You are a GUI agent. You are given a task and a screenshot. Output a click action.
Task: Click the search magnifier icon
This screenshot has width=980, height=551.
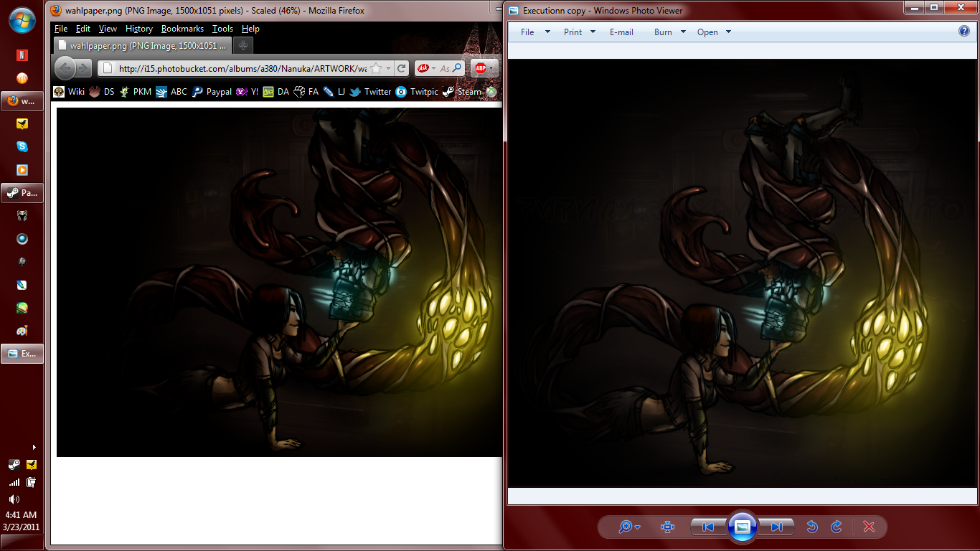click(x=457, y=69)
